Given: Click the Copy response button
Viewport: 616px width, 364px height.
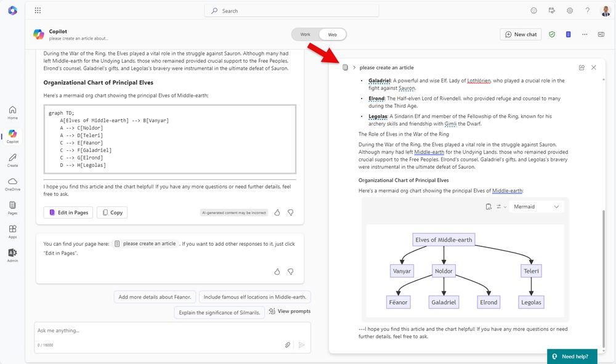Looking at the screenshot, I should tap(112, 212).
